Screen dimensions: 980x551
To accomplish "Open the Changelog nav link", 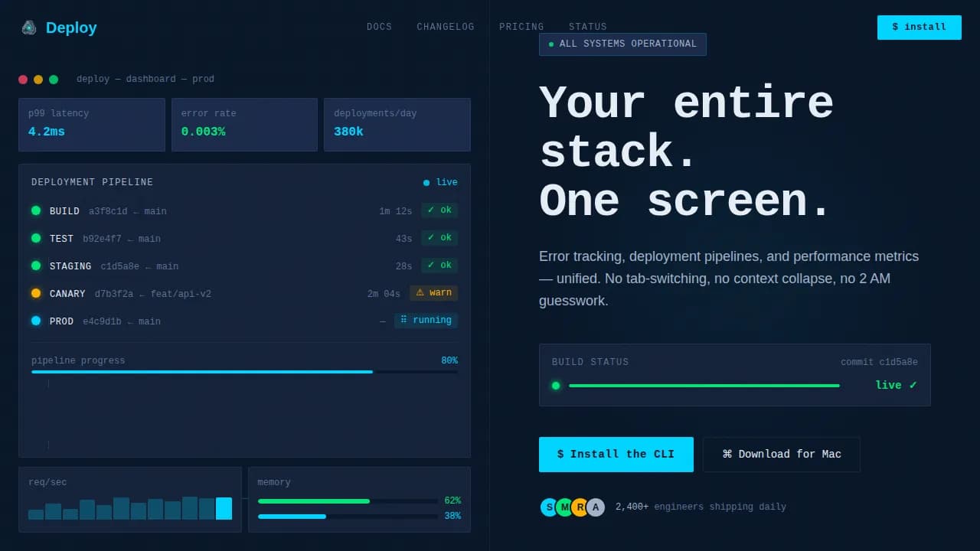I will [x=446, y=27].
